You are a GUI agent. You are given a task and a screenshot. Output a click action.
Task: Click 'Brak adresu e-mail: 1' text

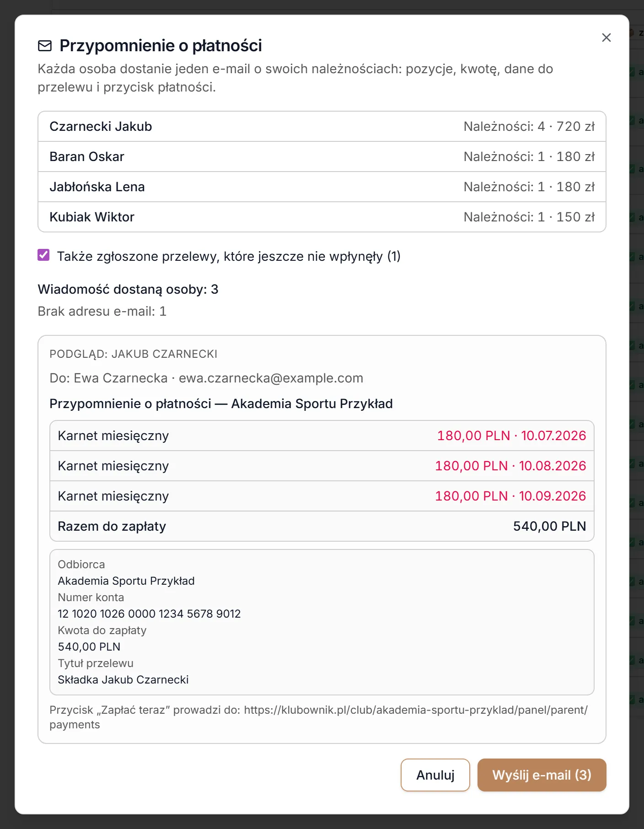(x=102, y=311)
